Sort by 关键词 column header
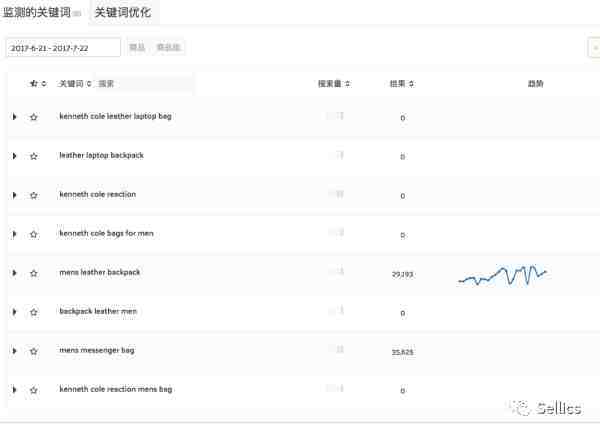This screenshot has height=433, width=600. 74,83
